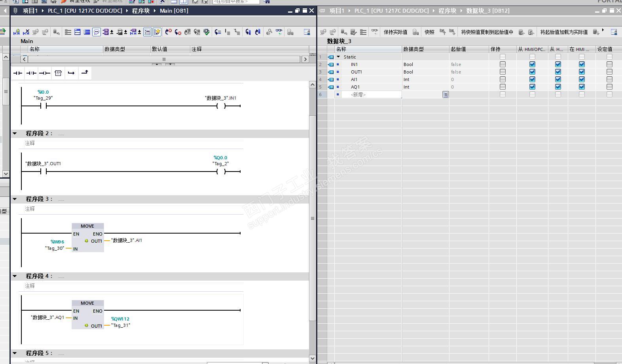The width and height of the screenshot is (622, 364).
Task: Click the database icon beside 保持实际值
Action: (x=415, y=32)
